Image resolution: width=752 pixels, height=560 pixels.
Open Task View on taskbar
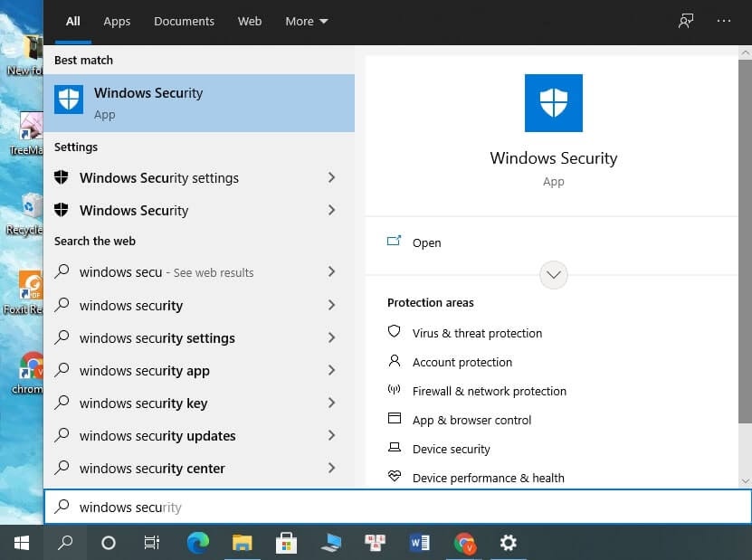coord(151,543)
